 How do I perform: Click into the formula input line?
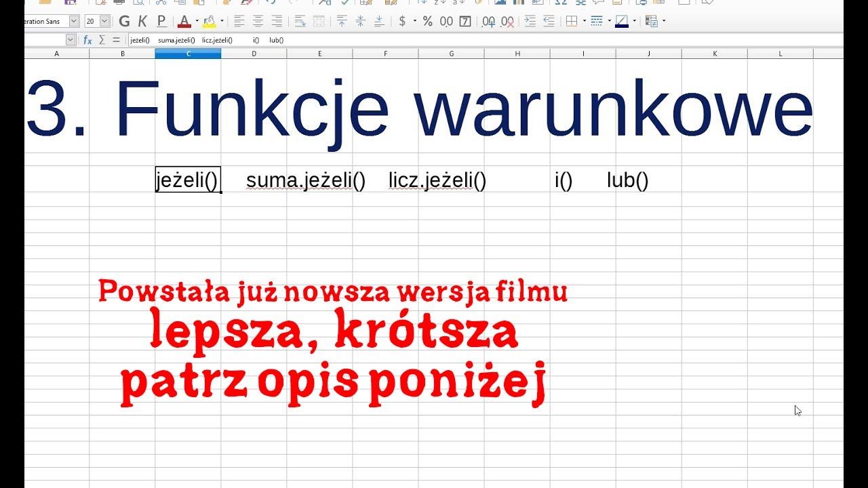(485, 40)
